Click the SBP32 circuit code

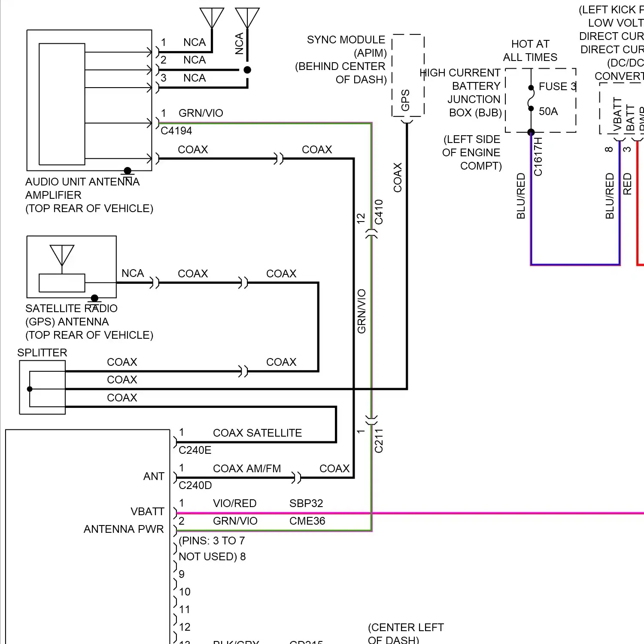coord(306,503)
